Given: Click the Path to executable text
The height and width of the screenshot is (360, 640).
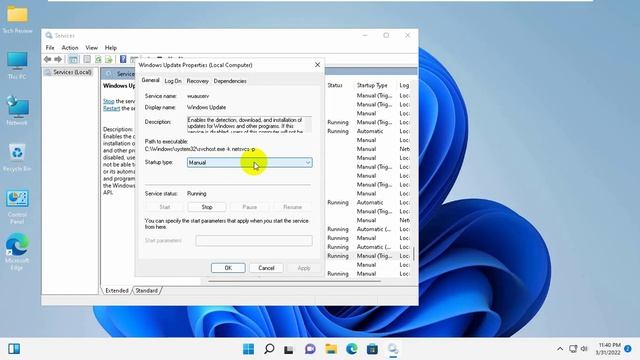Looking at the screenshot, I should pos(200,149).
